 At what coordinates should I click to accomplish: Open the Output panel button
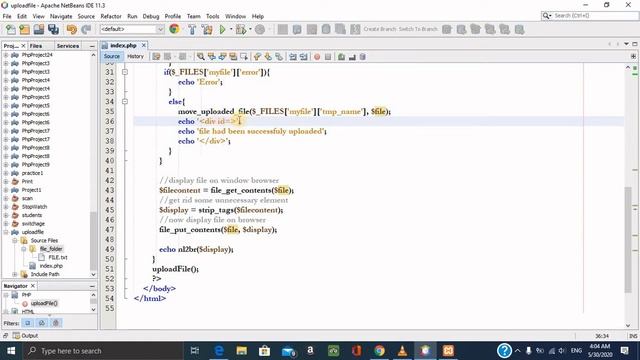pos(25,336)
